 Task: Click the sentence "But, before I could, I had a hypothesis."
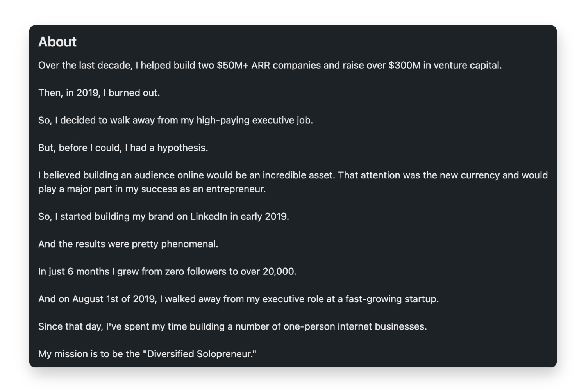click(123, 148)
